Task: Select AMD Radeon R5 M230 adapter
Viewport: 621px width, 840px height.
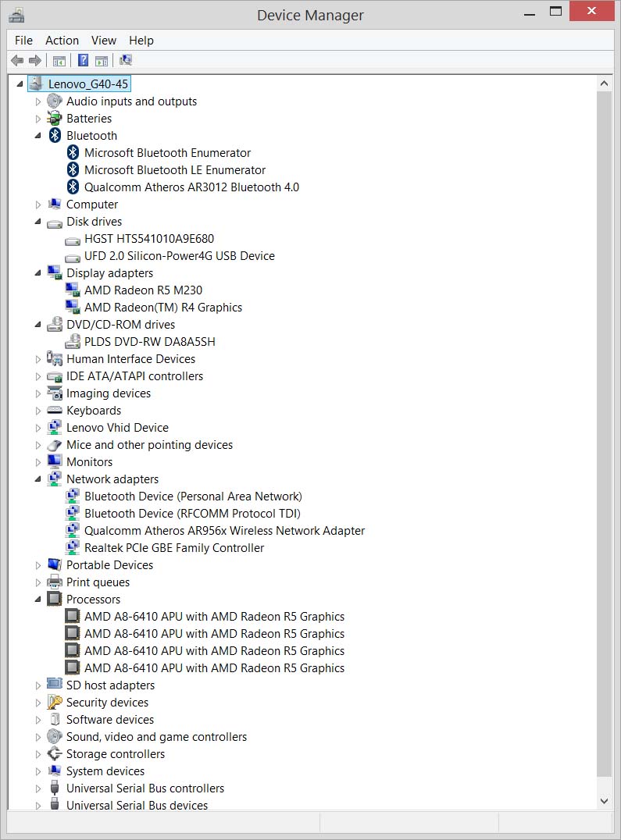Action: click(143, 290)
